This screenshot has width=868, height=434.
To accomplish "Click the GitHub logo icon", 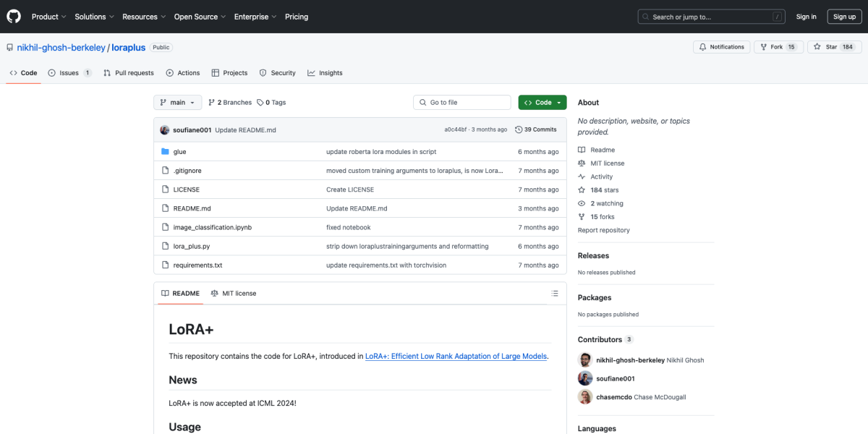I will pos(14,16).
